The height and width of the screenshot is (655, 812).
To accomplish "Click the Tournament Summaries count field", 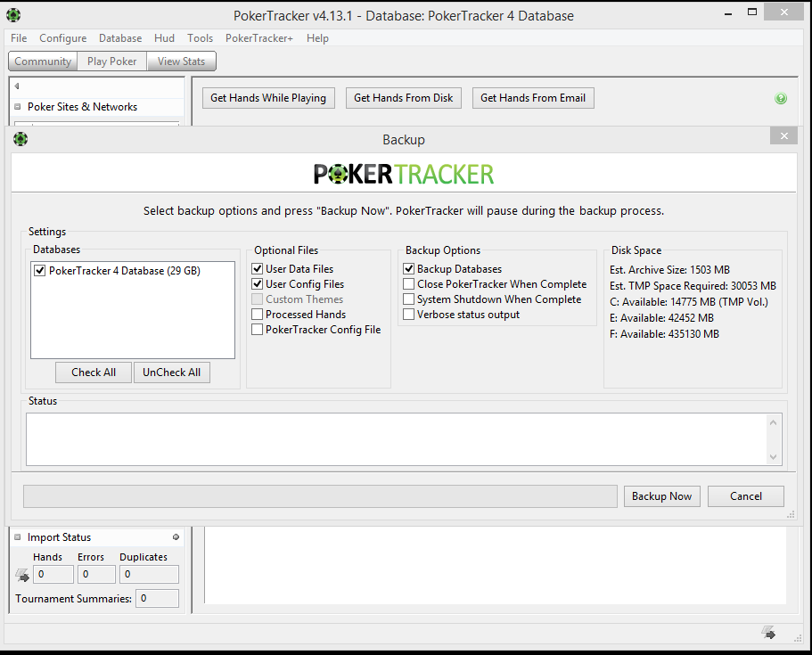I will 158,599.
